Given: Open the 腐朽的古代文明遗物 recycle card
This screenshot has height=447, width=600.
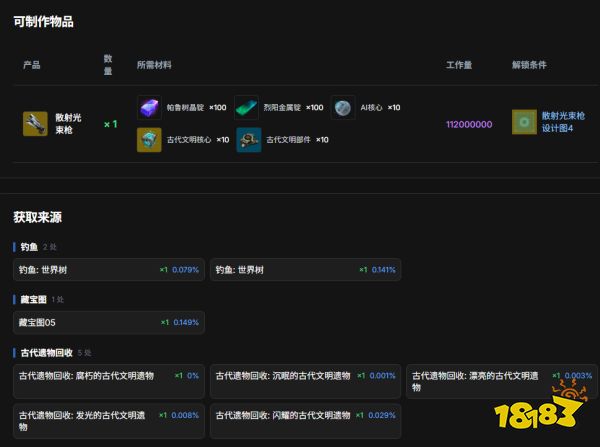Looking at the screenshot, I should 109,382.
